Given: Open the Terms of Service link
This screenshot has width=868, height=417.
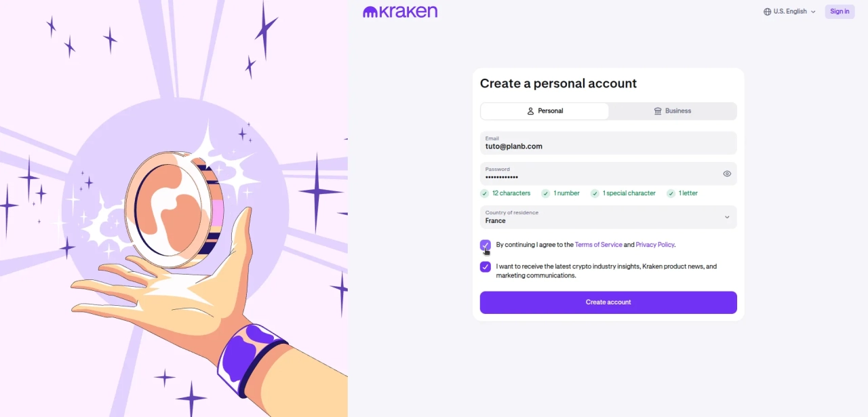Looking at the screenshot, I should tap(598, 245).
